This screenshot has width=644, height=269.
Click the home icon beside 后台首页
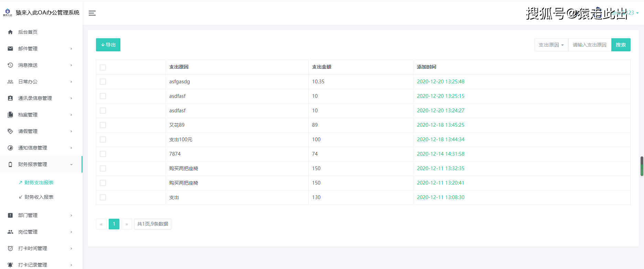pyautogui.click(x=10, y=32)
